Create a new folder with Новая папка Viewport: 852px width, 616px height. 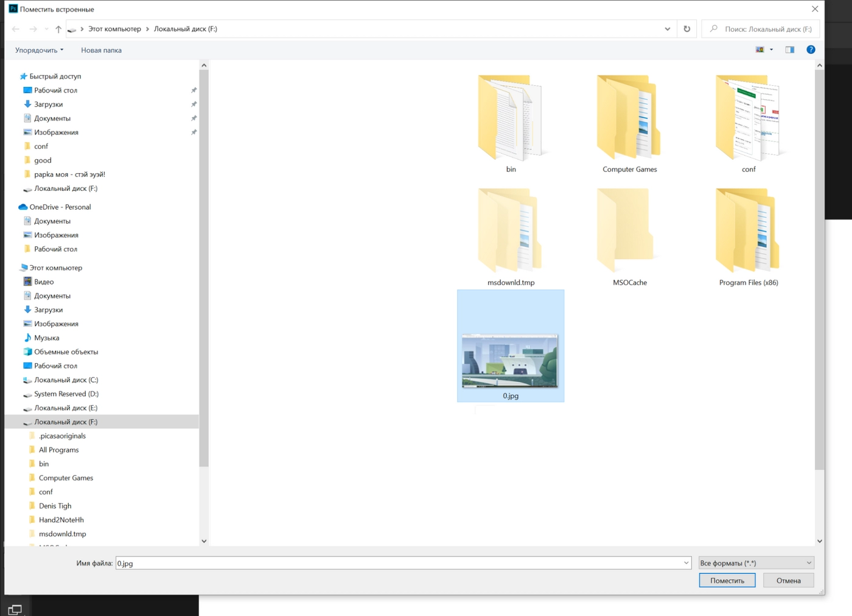point(102,50)
